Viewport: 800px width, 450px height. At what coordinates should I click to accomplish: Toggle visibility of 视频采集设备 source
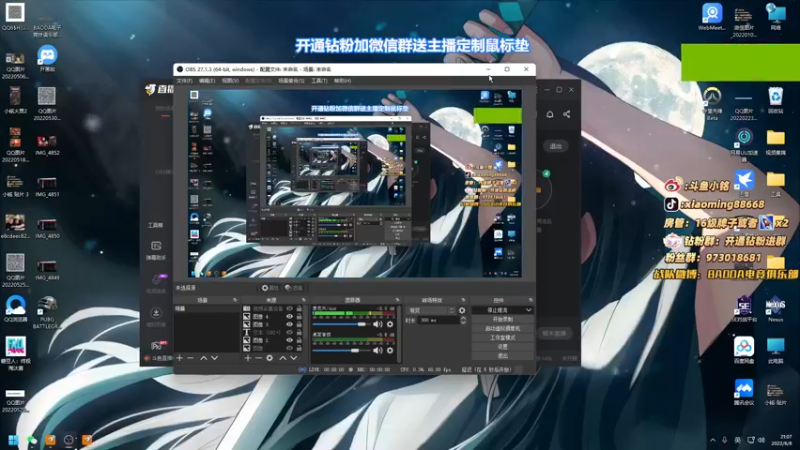click(289, 309)
